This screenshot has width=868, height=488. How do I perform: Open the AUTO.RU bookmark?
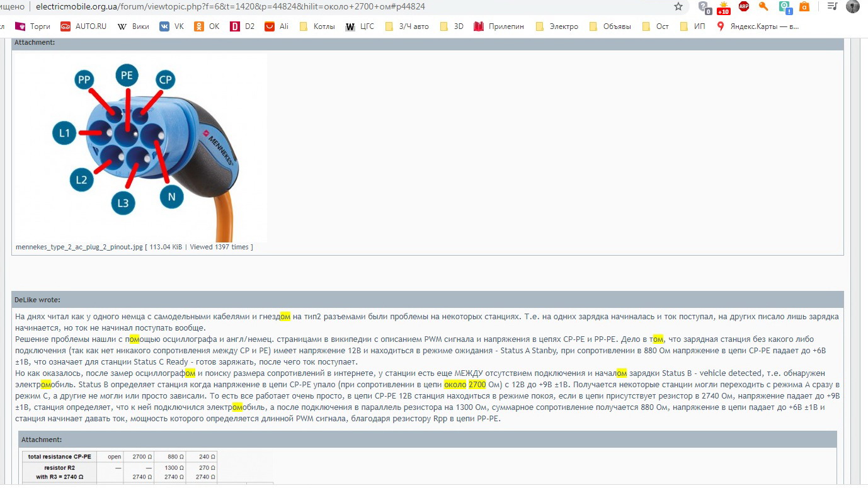[x=83, y=26]
